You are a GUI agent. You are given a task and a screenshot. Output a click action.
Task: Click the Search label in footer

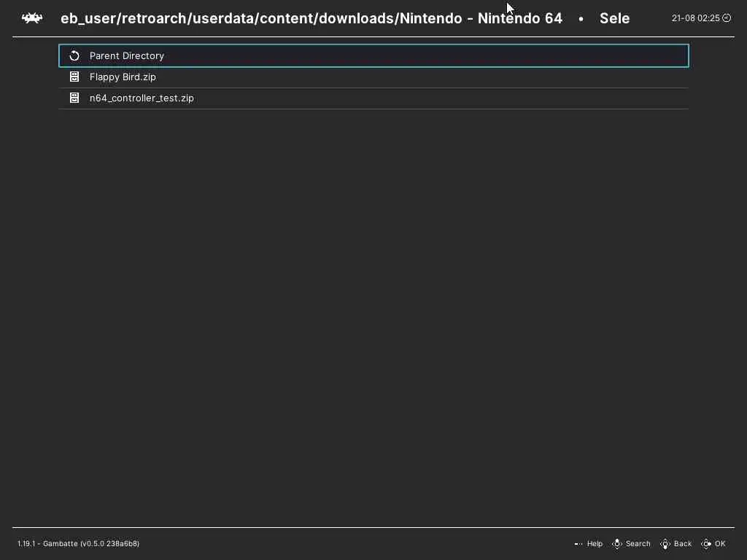click(x=638, y=544)
